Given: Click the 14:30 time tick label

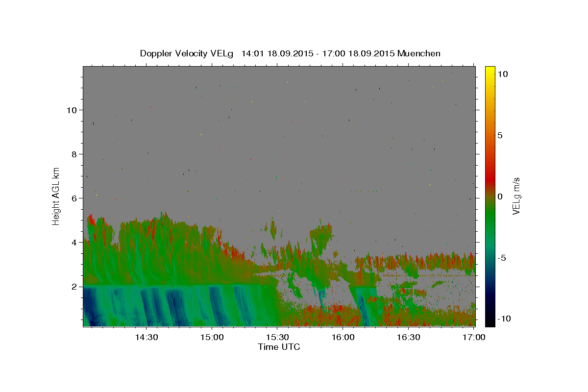Looking at the screenshot, I should tap(146, 337).
